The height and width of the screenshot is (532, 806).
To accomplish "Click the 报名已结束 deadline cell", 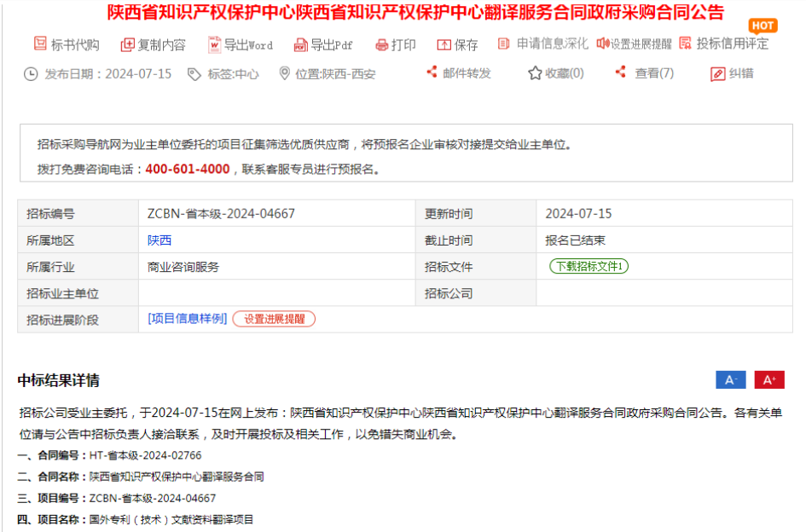I will tap(664, 240).
